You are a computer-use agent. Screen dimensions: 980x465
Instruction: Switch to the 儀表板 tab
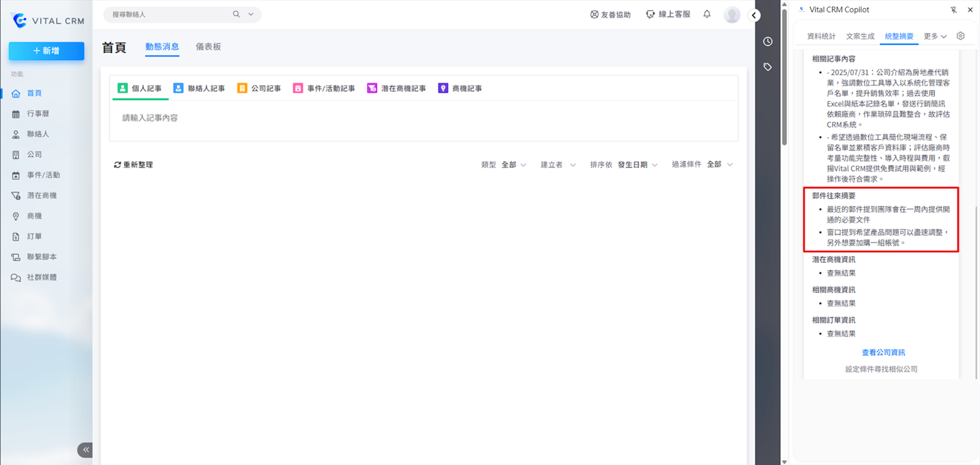point(208,47)
